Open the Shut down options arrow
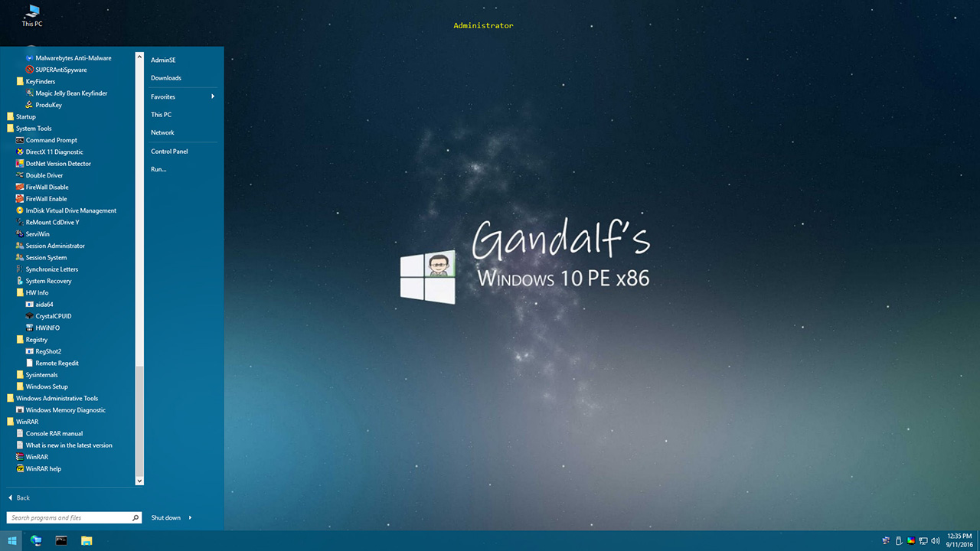 190,518
